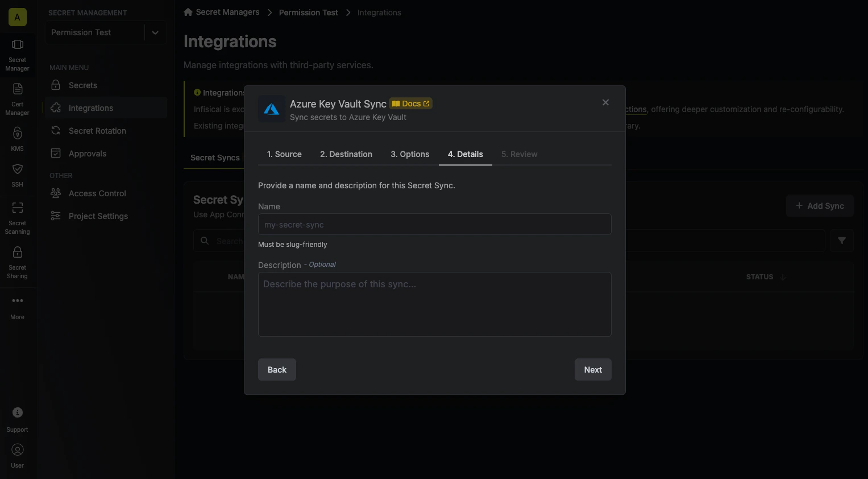Click the Next button

593,370
